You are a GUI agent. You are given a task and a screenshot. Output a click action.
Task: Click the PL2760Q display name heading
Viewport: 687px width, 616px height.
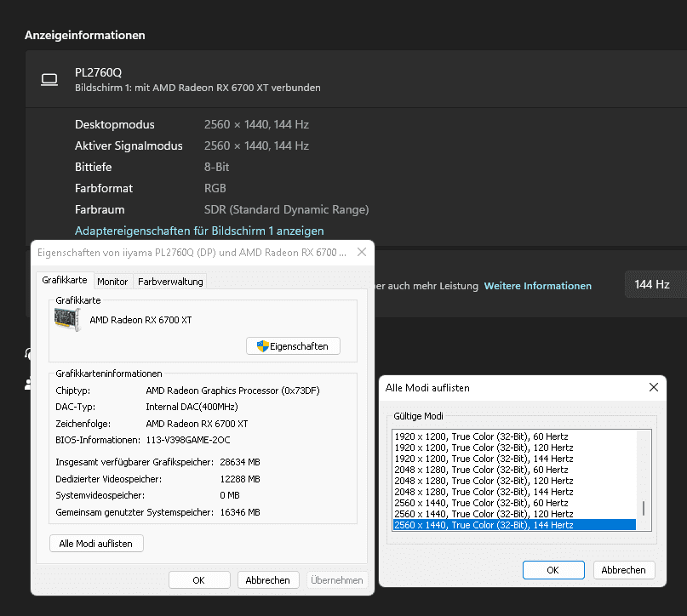point(98,72)
